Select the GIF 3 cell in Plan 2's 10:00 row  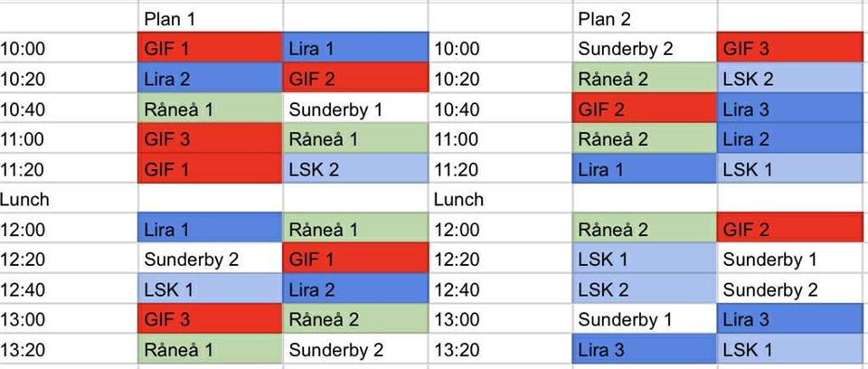coord(790,49)
